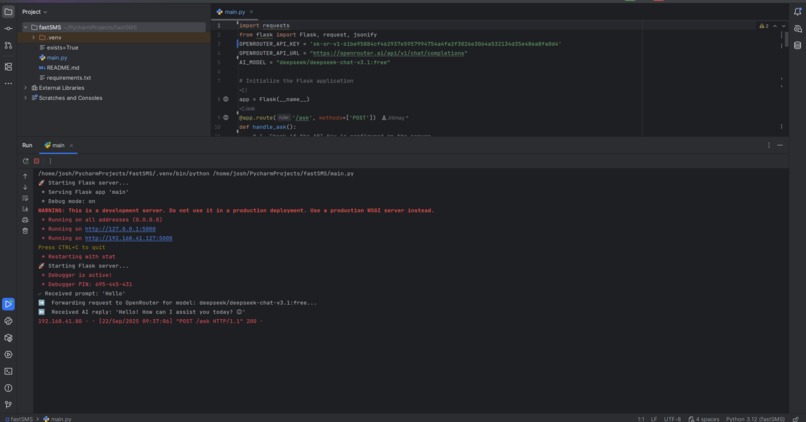Image resolution: width=806 pixels, height=422 pixels.
Task: Hide the Run tool window with minimize dash
Action: [780, 145]
